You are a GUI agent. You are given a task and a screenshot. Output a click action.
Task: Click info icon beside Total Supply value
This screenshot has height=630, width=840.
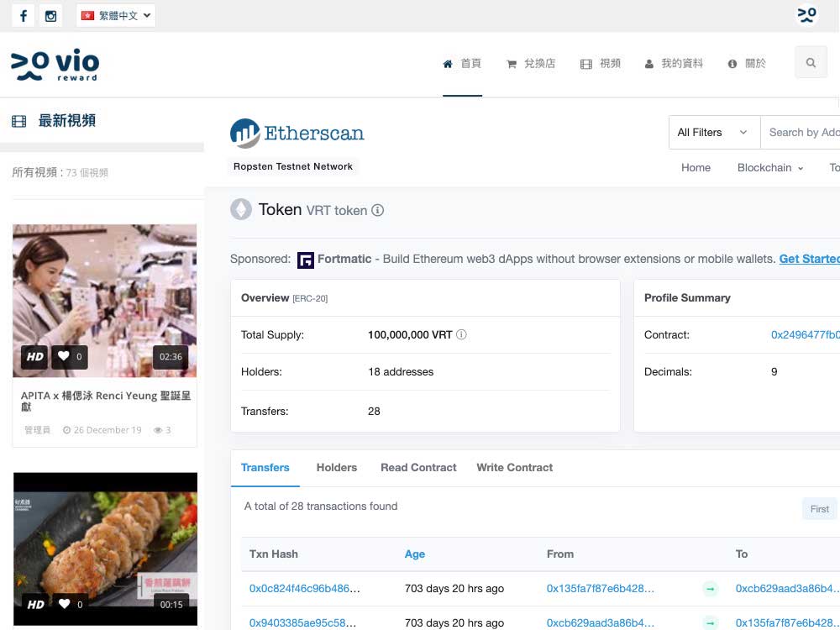click(461, 335)
